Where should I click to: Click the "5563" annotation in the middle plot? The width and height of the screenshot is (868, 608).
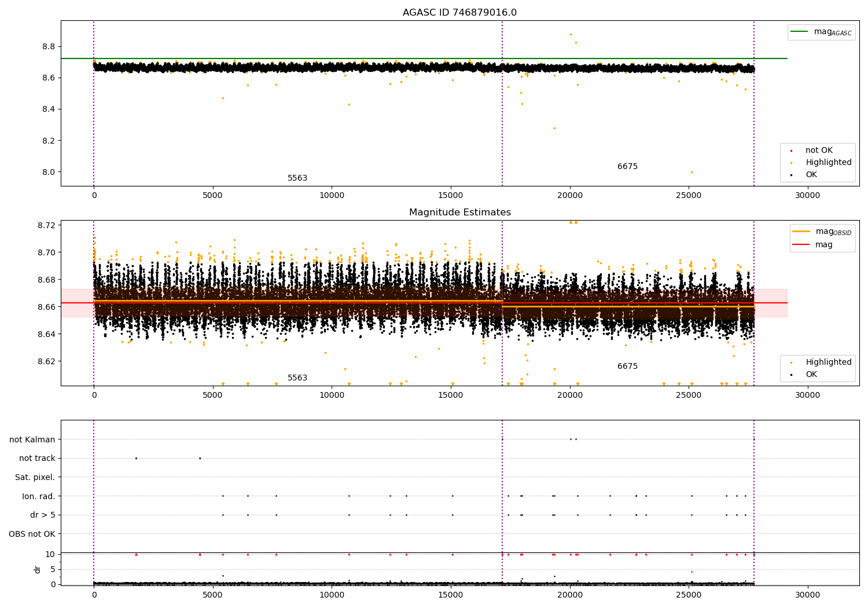click(x=297, y=378)
